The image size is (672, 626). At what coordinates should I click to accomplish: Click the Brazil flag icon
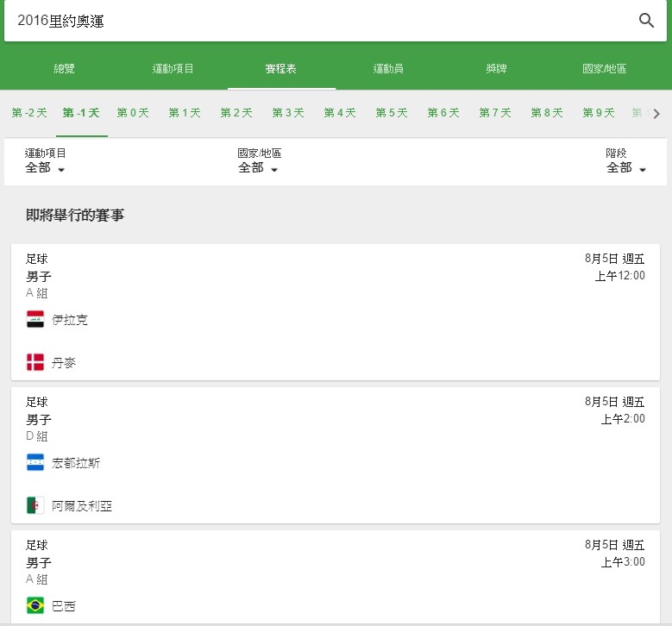(35, 605)
